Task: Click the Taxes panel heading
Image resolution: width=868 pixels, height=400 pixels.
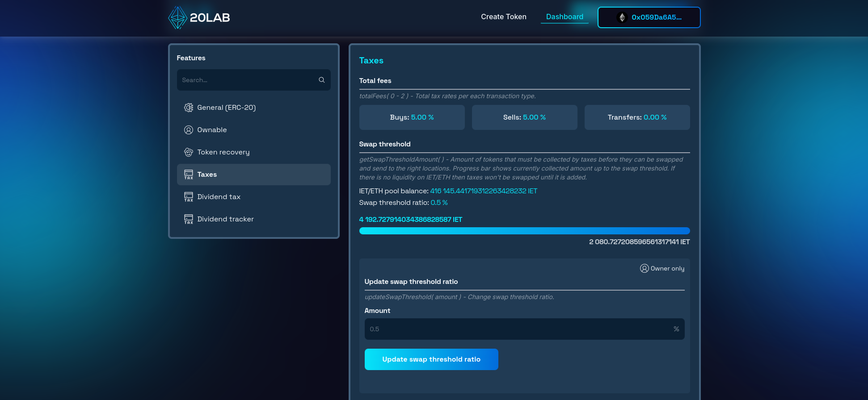Action: pos(371,60)
